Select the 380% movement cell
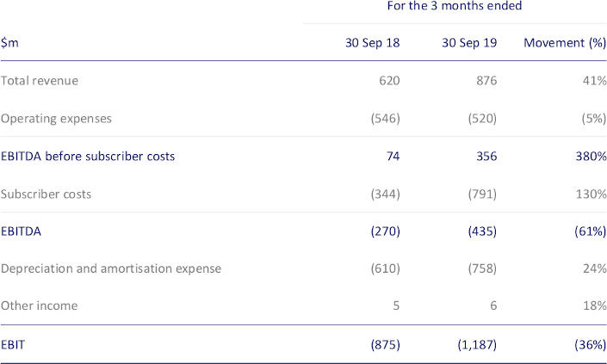The height and width of the screenshot is (364, 607). 592,156
